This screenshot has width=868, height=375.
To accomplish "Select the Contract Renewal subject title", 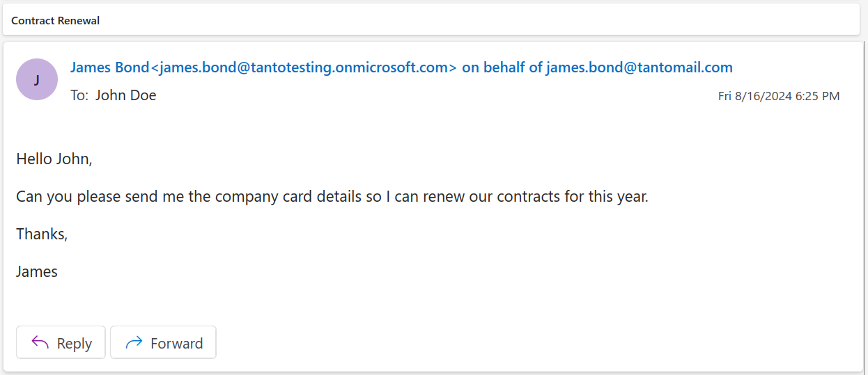I will tap(56, 21).
